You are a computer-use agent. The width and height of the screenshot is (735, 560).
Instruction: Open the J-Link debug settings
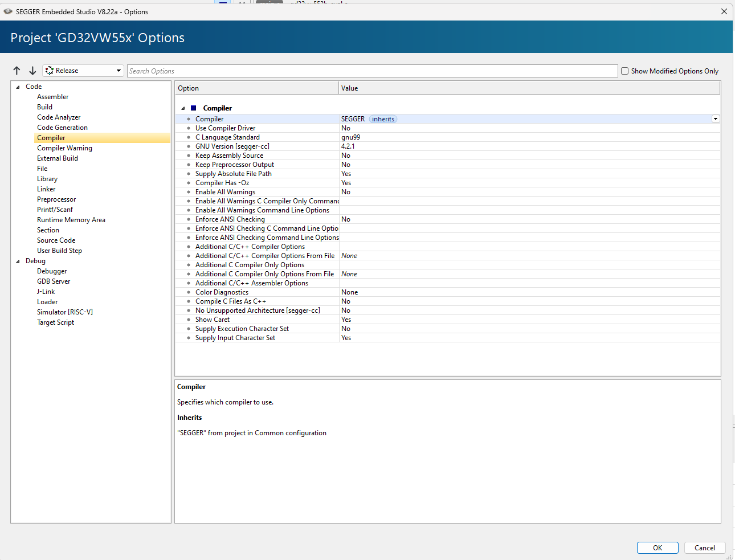click(46, 292)
